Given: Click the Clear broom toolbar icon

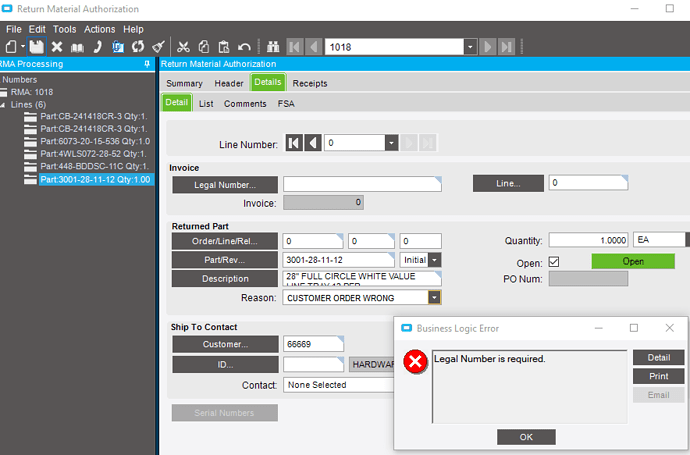Looking at the screenshot, I should click(158, 47).
